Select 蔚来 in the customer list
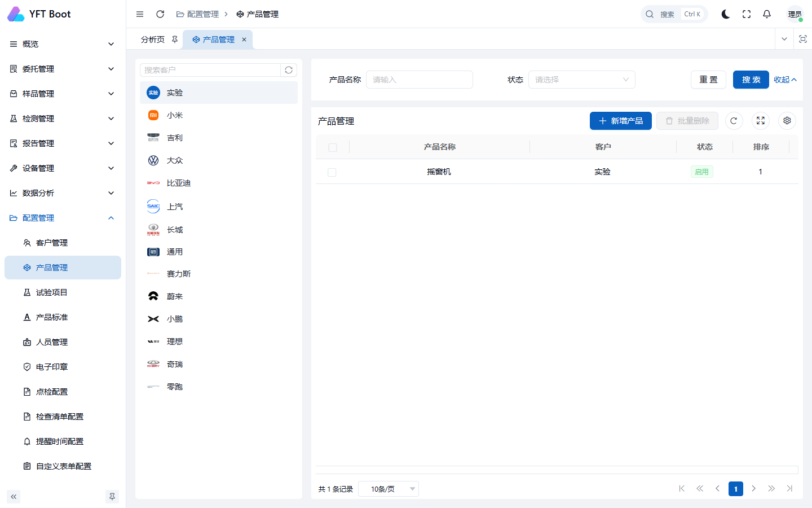812x508 pixels. [219, 296]
